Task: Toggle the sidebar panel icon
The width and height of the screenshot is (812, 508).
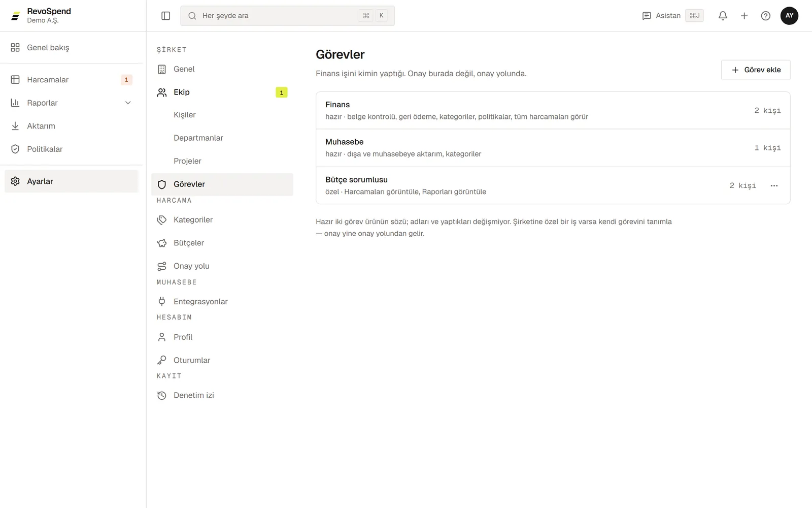Action: click(x=165, y=16)
